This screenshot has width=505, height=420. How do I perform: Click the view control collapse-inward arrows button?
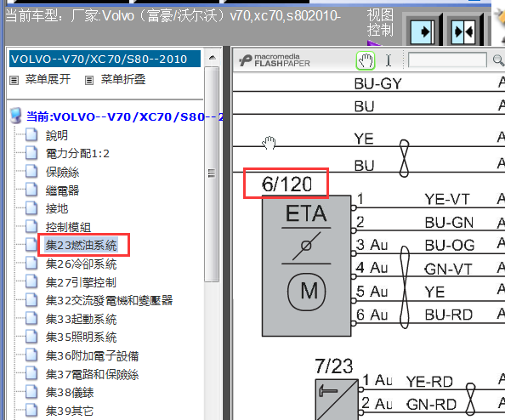coord(463,31)
